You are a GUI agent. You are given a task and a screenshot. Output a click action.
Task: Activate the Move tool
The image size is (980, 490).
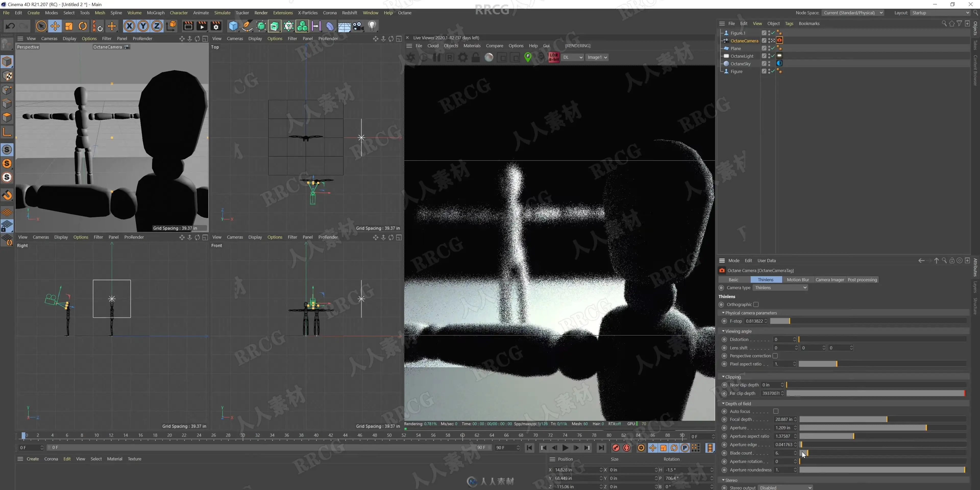[x=55, y=26]
